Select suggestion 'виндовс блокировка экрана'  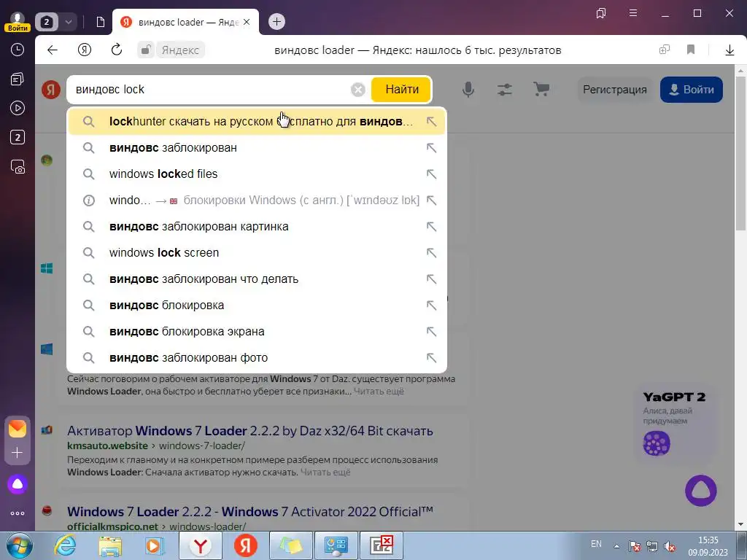point(257,332)
